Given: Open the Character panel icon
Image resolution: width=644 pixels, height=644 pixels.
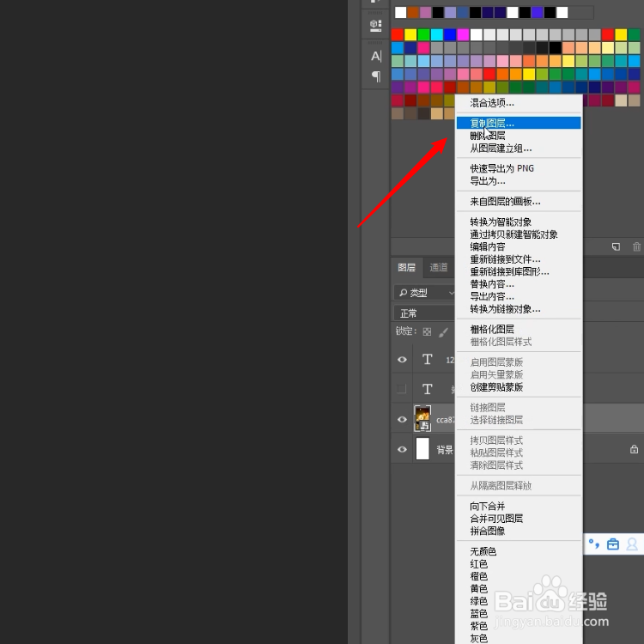Looking at the screenshot, I should [x=376, y=56].
